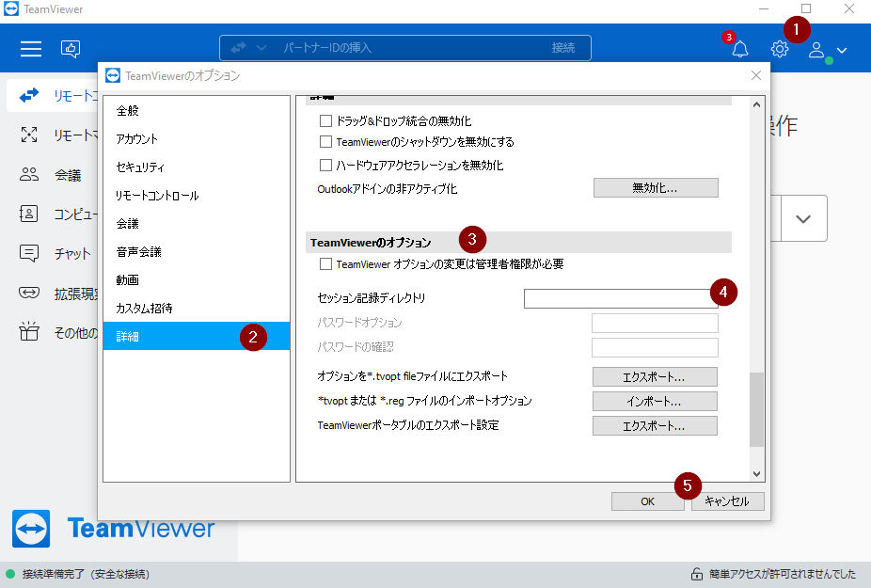Viewport: 871px width, 588px height.
Task: Expand the account dropdown chevron
Action: pyautogui.click(x=842, y=50)
